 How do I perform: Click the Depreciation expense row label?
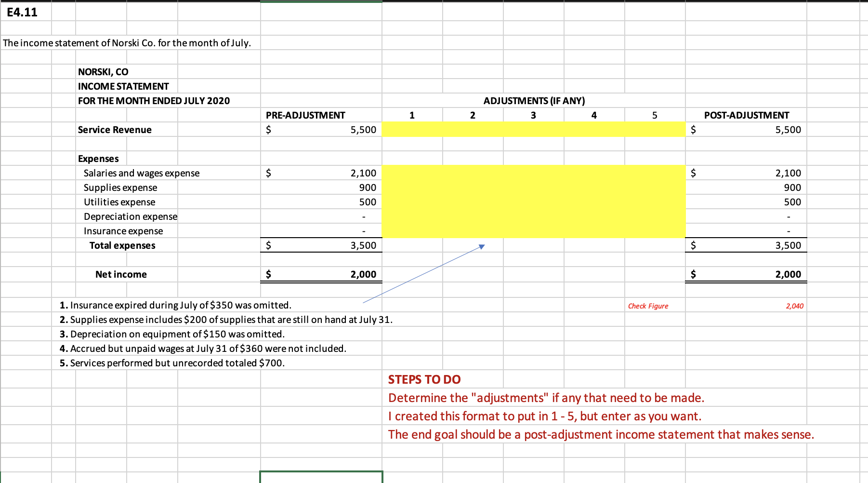[131, 216]
